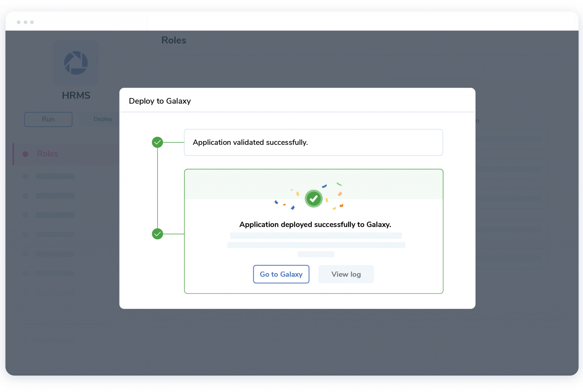Open the deployment log via View log
The height and width of the screenshot is (392, 583).
(x=346, y=274)
